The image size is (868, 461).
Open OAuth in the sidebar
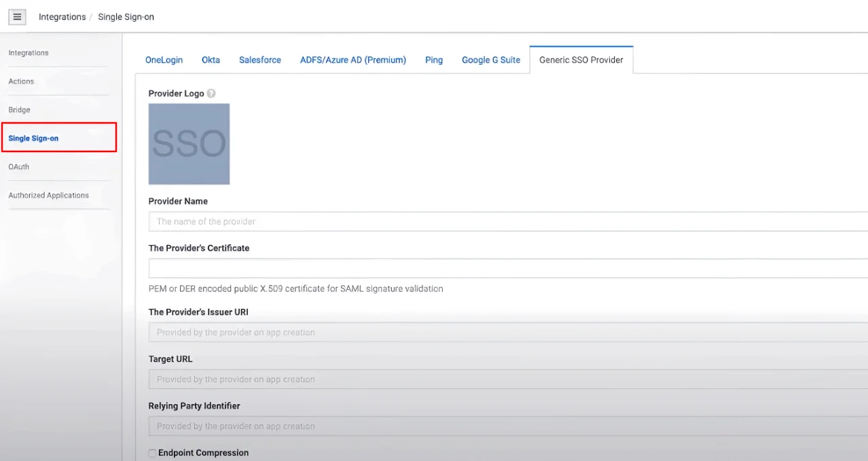[x=18, y=167]
